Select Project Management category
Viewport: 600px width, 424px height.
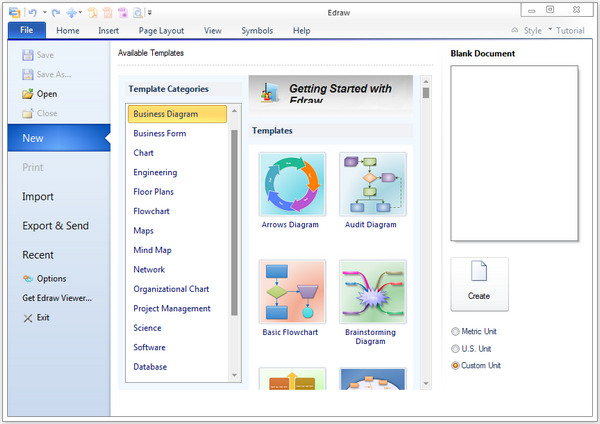(x=172, y=309)
